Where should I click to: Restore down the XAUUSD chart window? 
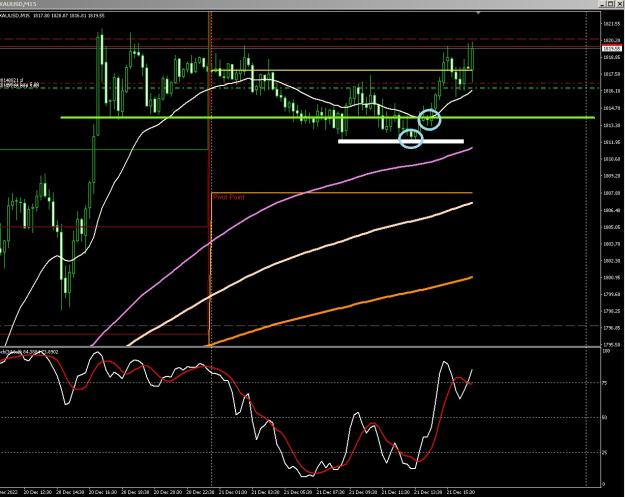(x=611, y=4)
